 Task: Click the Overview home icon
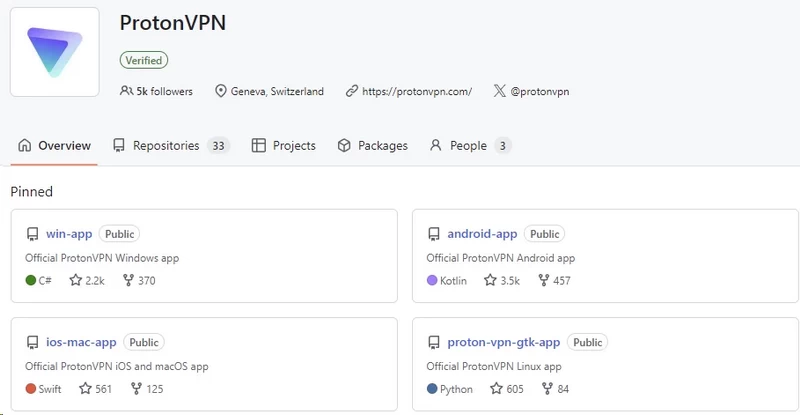(x=24, y=145)
